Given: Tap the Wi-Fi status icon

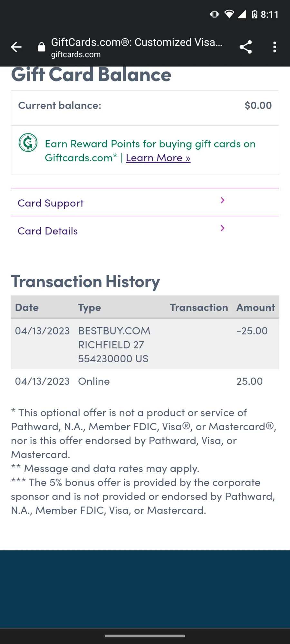Looking at the screenshot, I should coord(229,14).
